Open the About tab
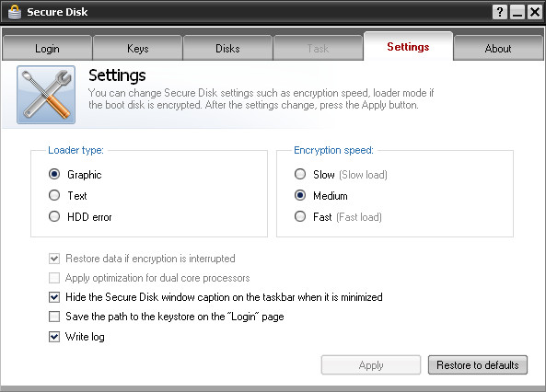 498,49
